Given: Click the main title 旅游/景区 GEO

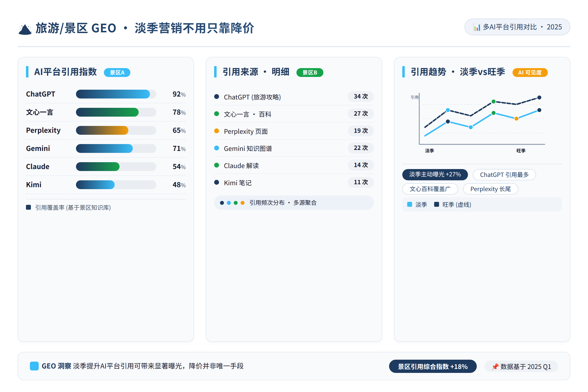Looking at the screenshot, I should [76, 28].
